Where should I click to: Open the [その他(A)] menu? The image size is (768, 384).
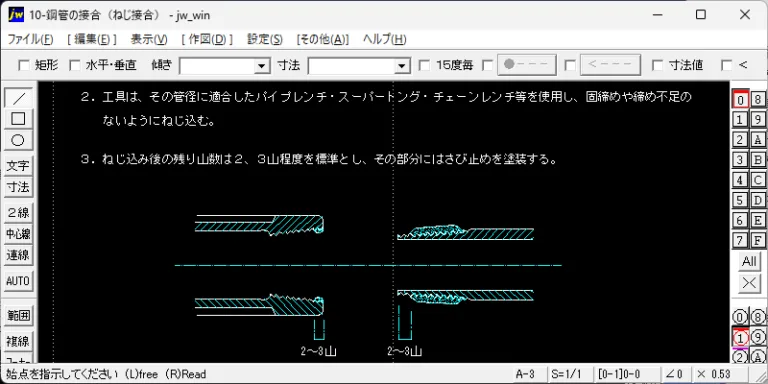[x=323, y=40]
